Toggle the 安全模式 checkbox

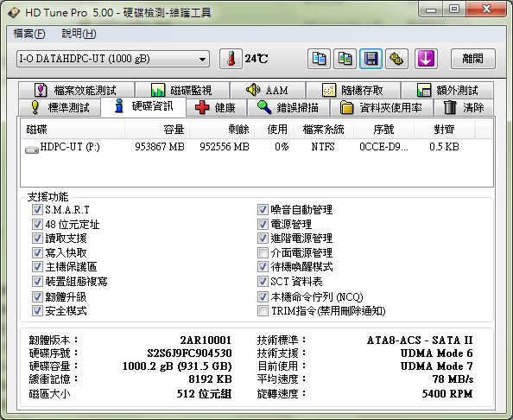(37, 310)
